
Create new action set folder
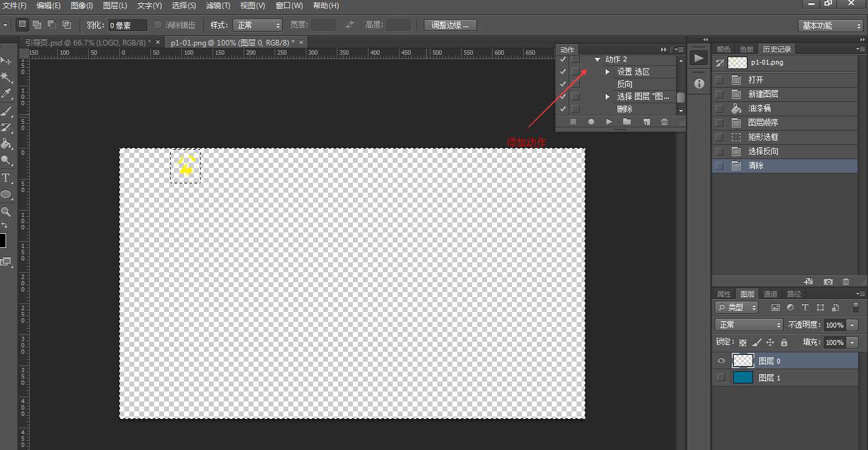pos(627,122)
